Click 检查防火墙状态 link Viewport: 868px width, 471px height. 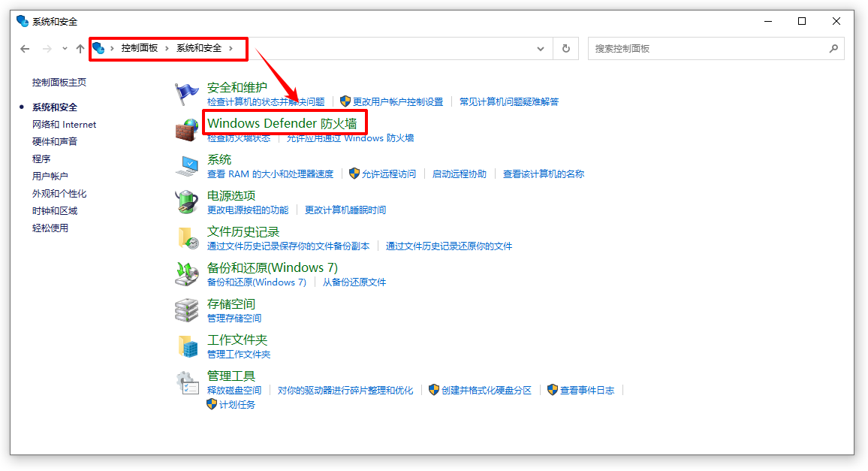click(x=239, y=138)
